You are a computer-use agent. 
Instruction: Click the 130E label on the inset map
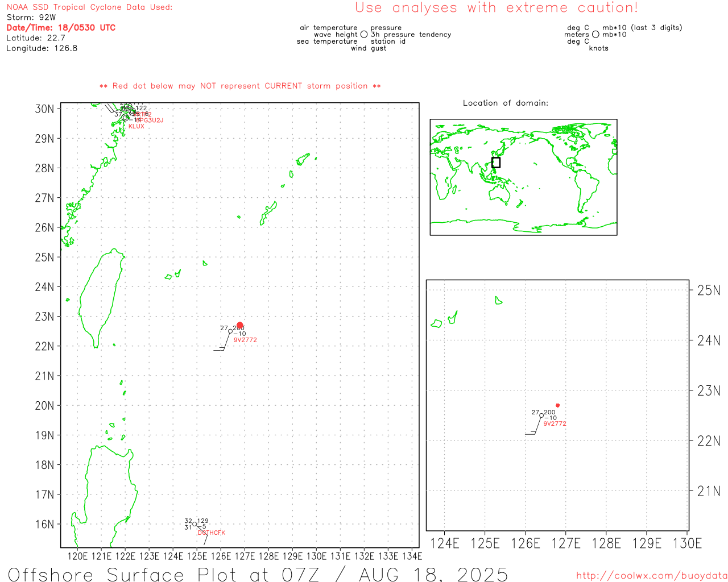[x=688, y=544]
